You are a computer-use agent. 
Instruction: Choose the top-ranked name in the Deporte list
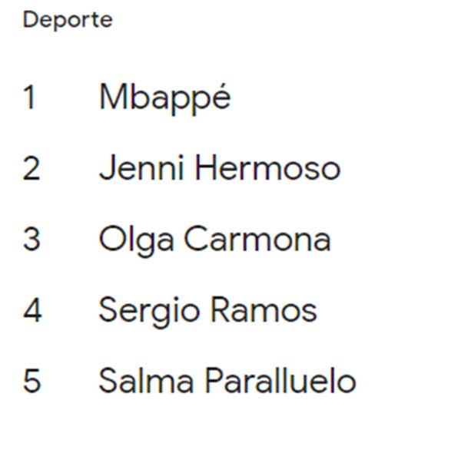pyautogui.click(x=164, y=98)
